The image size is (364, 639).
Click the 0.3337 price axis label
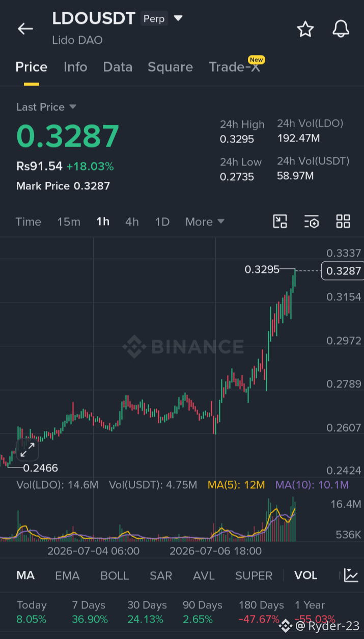point(344,253)
